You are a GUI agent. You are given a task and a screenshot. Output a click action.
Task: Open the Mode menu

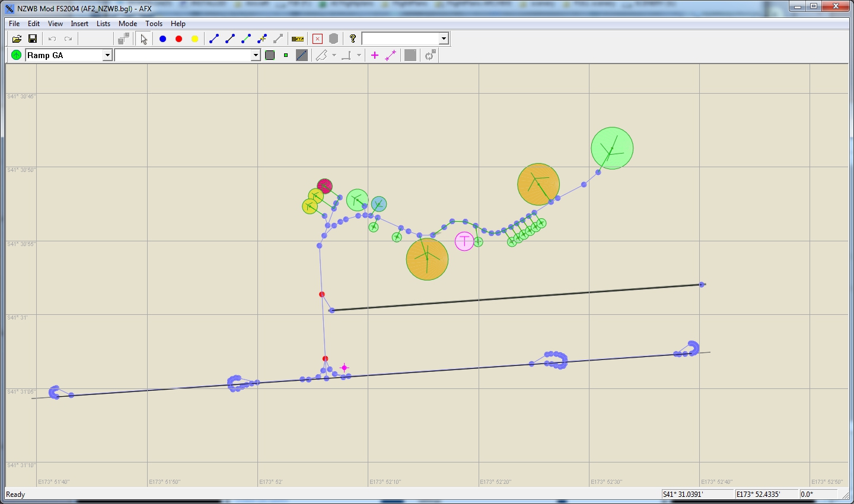pos(128,24)
